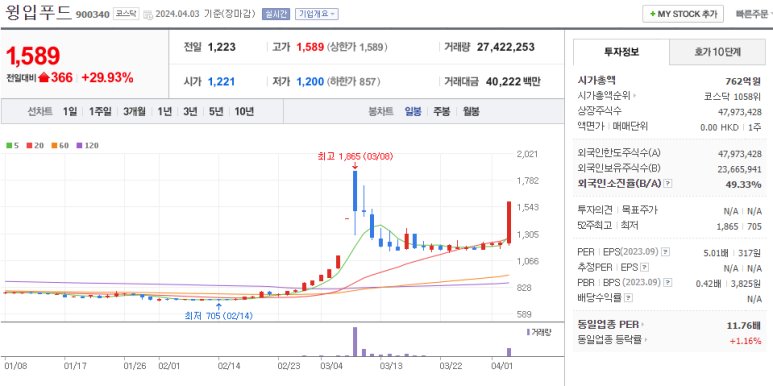Select the 1일 line chart period
The width and height of the screenshot is (773, 386).
pos(70,111)
